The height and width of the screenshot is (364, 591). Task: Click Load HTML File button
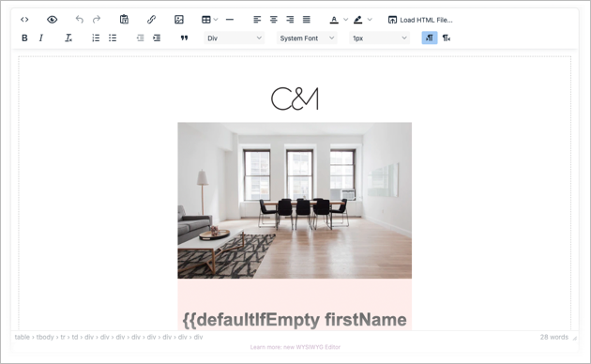420,20
